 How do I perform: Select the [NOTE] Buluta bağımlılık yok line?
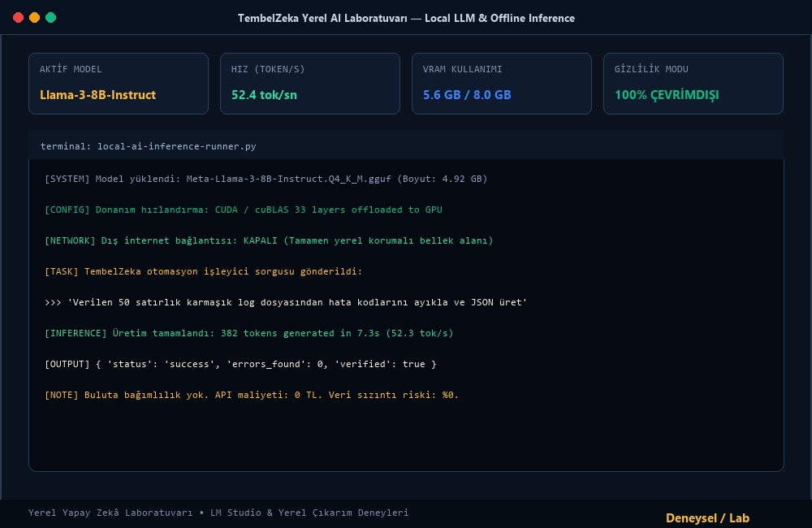252,394
